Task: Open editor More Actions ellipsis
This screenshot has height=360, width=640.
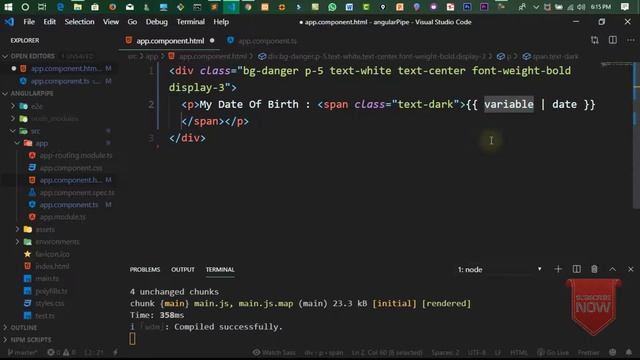Action: [x=631, y=40]
